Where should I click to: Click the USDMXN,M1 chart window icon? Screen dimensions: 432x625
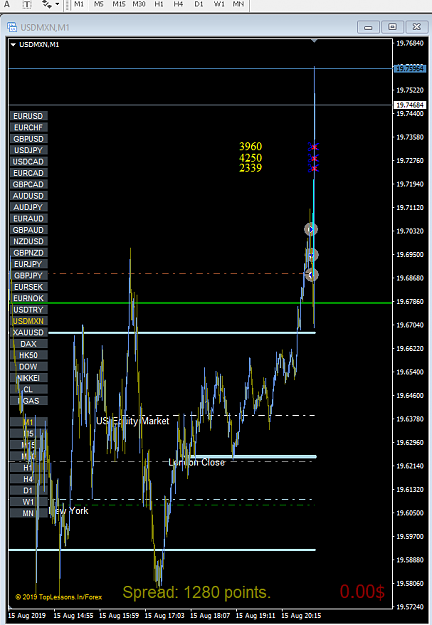(x=12, y=27)
